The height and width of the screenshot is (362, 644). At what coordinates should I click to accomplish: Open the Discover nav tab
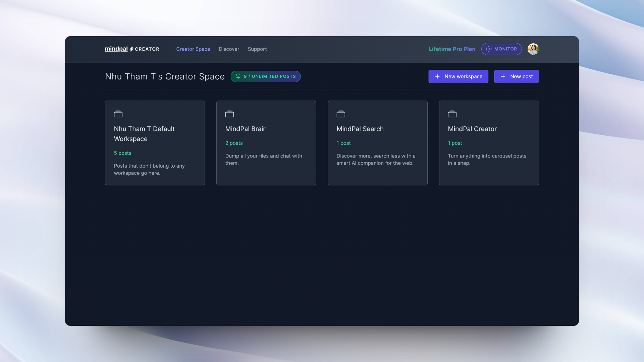point(229,49)
